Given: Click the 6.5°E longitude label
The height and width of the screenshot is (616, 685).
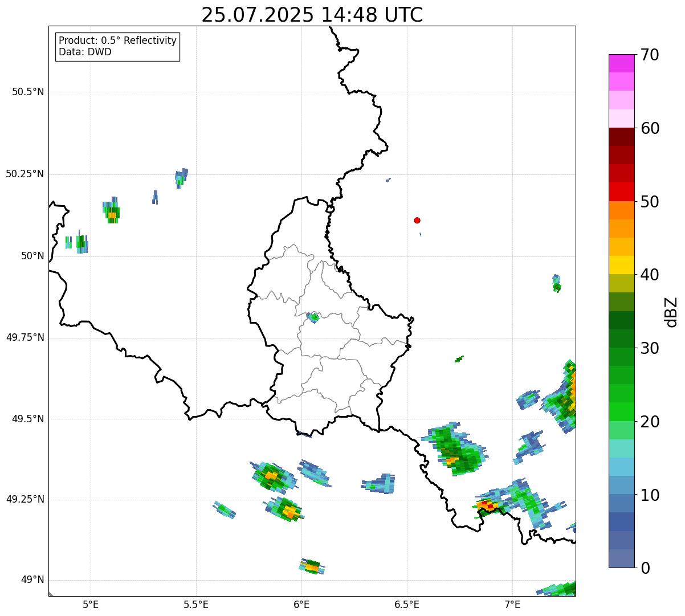Looking at the screenshot, I should click(x=407, y=604).
